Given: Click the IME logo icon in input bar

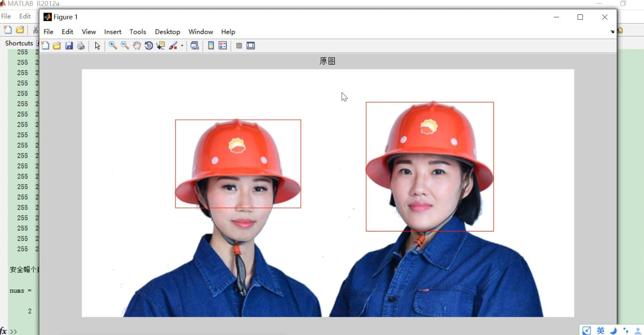Looking at the screenshot, I should (x=587, y=331).
